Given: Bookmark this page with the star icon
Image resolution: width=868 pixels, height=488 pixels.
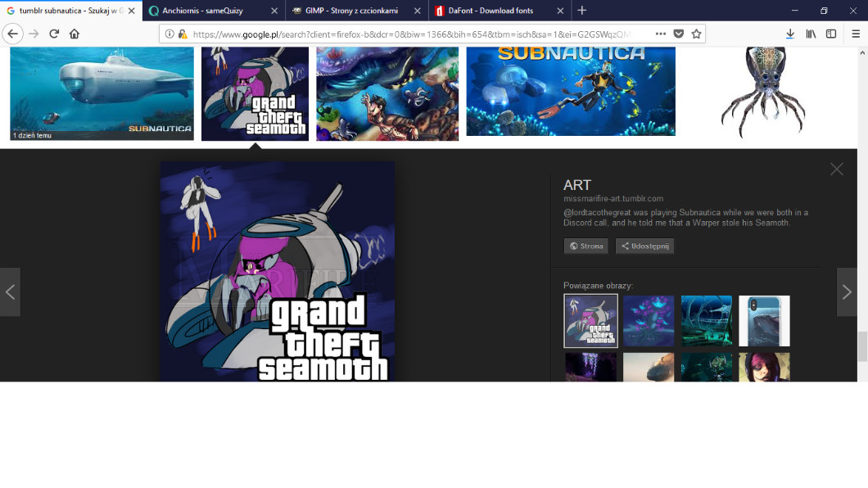Looking at the screenshot, I should [696, 34].
